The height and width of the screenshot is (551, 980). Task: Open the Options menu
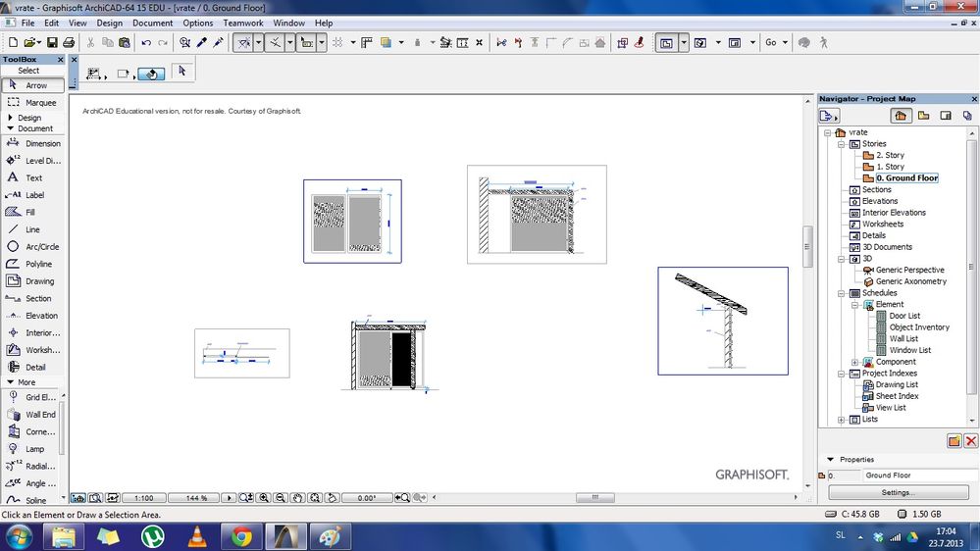pyautogui.click(x=197, y=24)
